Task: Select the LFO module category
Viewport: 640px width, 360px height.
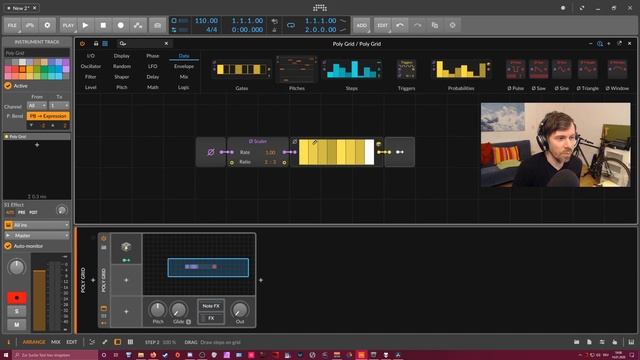Action: click(x=153, y=66)
